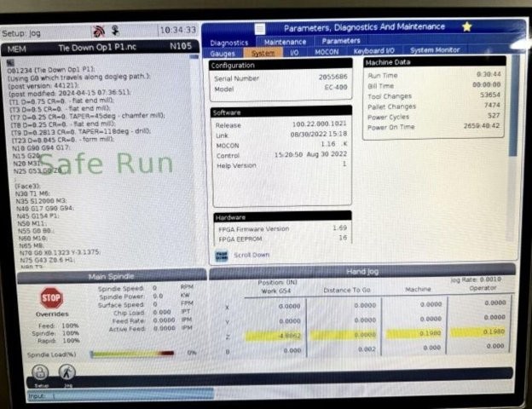
Task: Click the Run Time value
Action: pyautogui.click(x=489, y=74)
